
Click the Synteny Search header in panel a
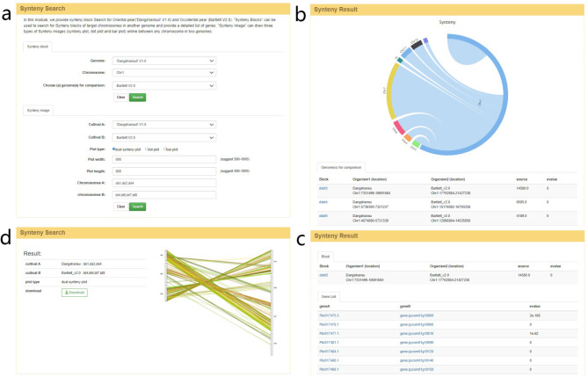click(x=153, y=9)
